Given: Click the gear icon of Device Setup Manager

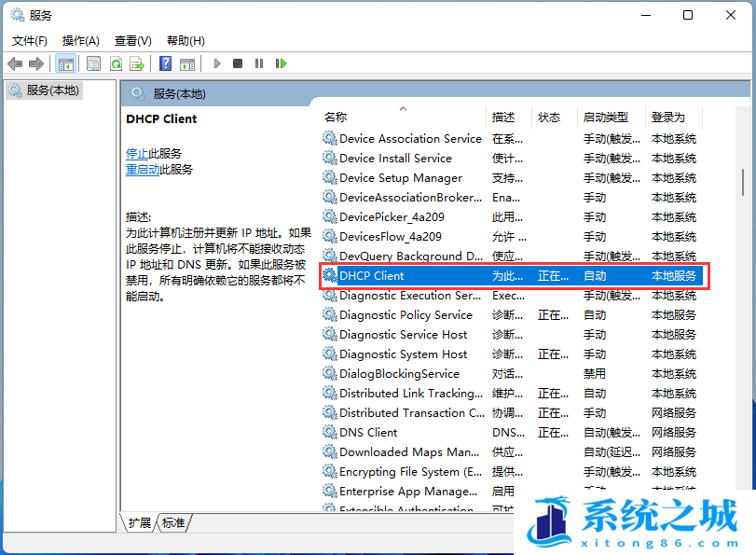Looking at the screenshot, I should tap(330, 177).
